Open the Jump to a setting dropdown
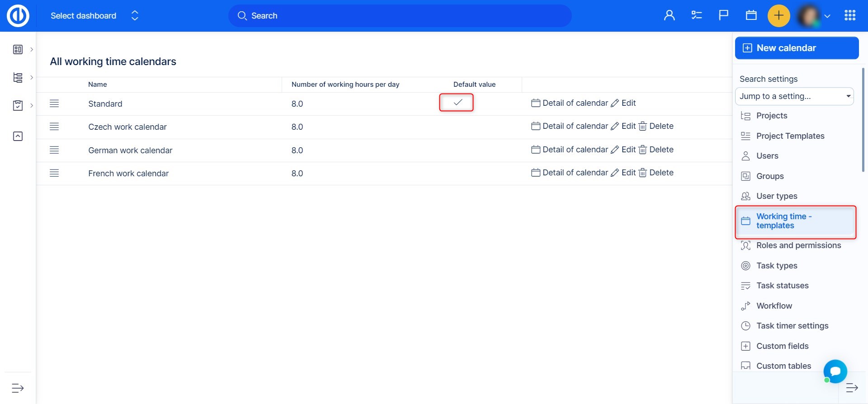868x404 pixels. [x=794, y=96]
